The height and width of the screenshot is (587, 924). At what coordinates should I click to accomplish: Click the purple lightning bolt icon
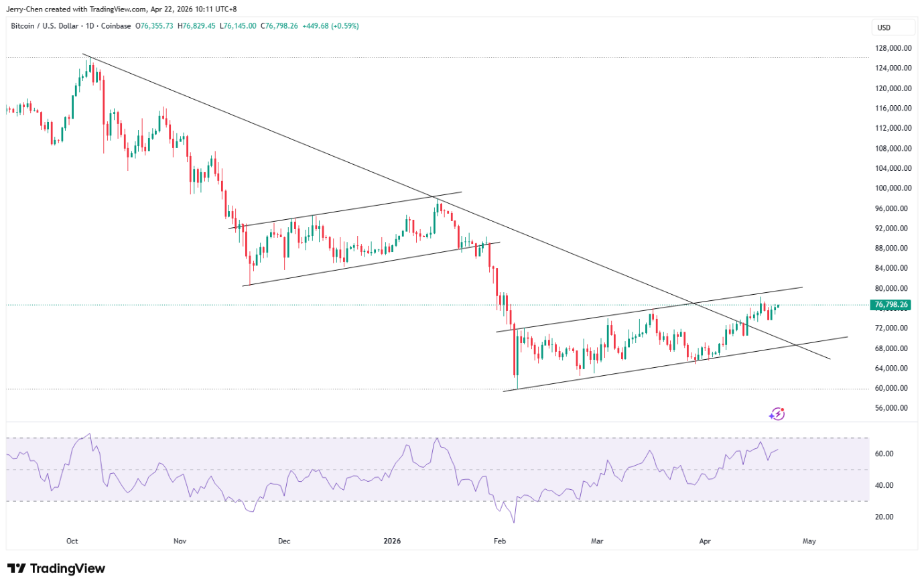click(777, 414)
